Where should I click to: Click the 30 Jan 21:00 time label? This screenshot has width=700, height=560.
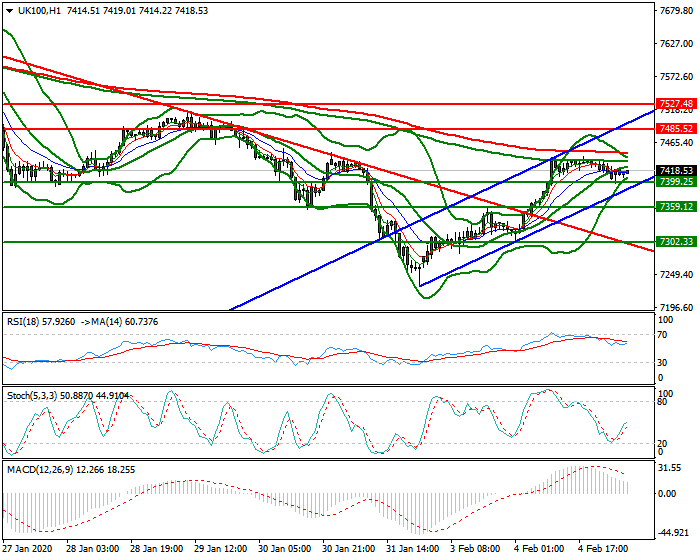click(x=349, y=548)
